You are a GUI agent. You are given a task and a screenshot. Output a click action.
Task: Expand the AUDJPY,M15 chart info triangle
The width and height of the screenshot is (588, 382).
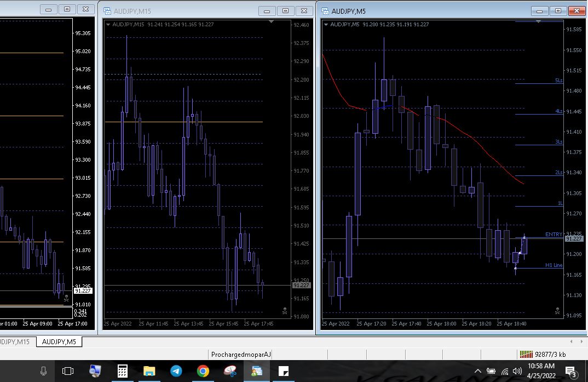coord(108,24)
